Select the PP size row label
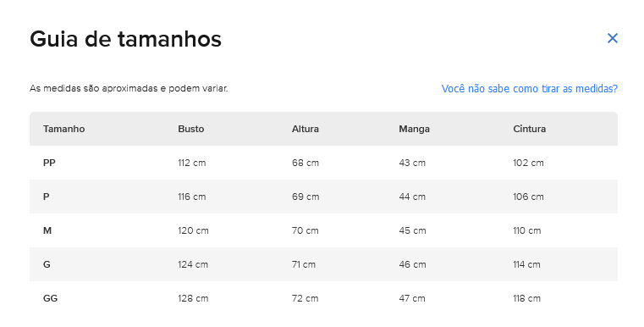 tap(49, 163)
